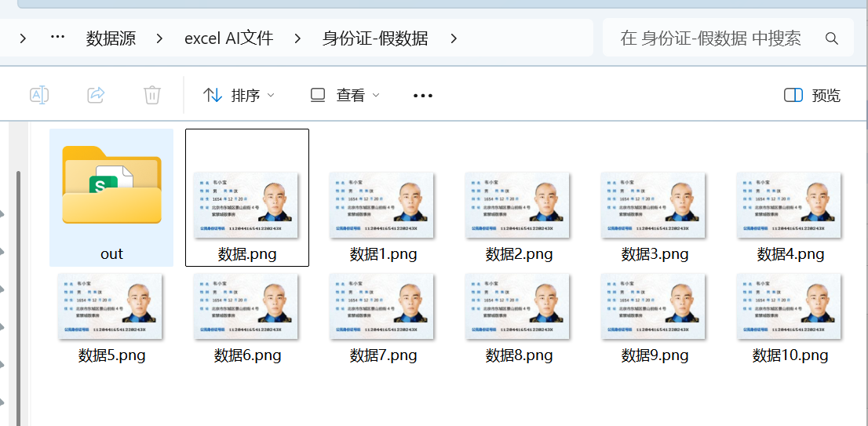868x426 pixels.
Task: Toggle the 预览 preview pane
Action: [x=812, y=95]
